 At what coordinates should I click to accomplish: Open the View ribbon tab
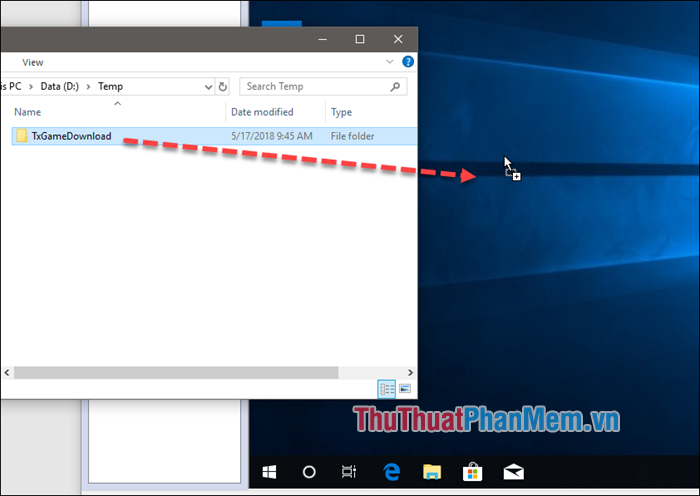(33, 63)
